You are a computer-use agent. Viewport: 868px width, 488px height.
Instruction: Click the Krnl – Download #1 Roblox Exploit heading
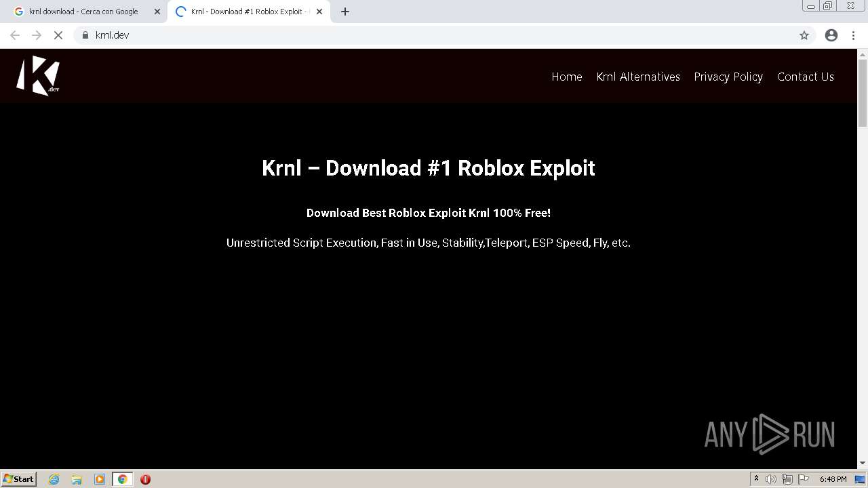coord(429,168)
